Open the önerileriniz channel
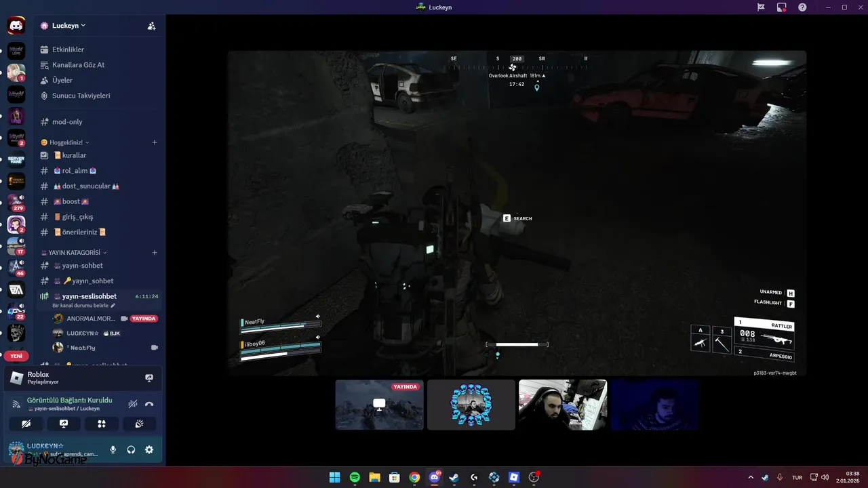The image size is (868, 488). pyautogui.click(x=98, y=232)
